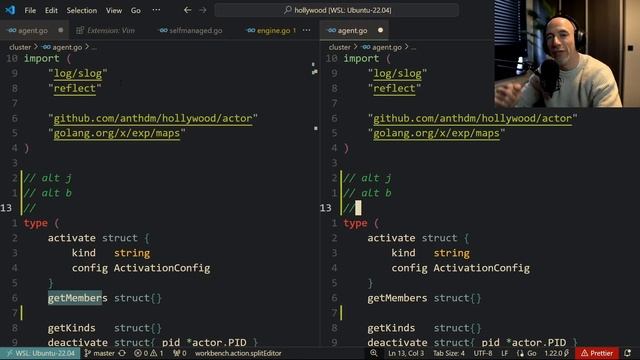
Task: Click getKinds in the right editor
Action: click(391, 328)
